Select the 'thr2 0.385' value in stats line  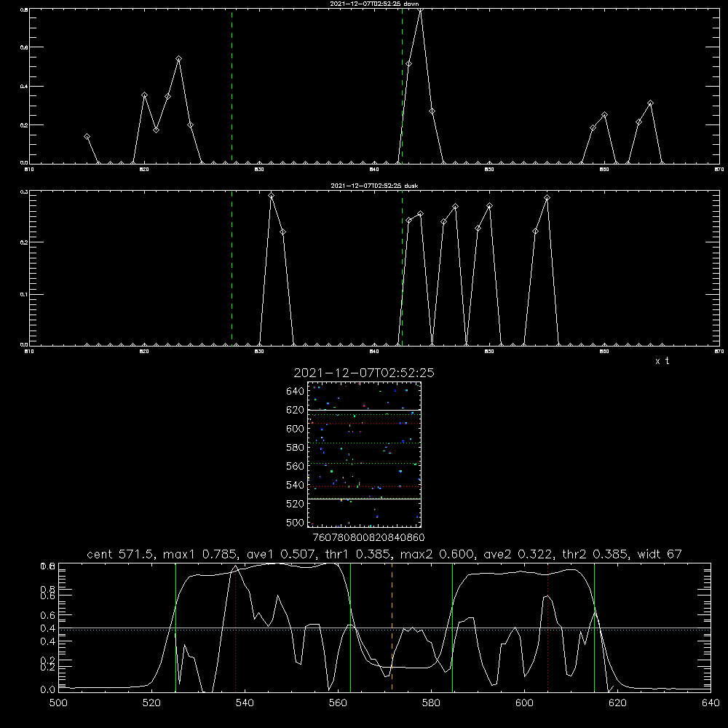coord(596,554)
